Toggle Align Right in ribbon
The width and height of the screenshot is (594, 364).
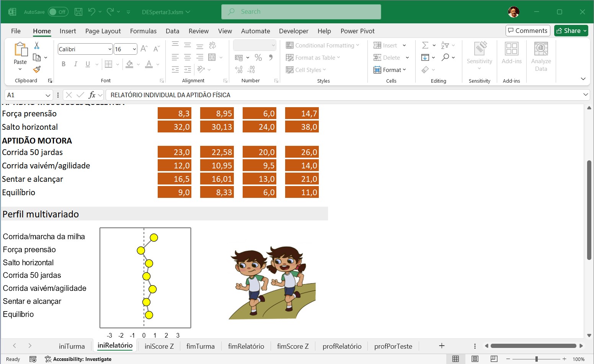click(x=200, y=57)
